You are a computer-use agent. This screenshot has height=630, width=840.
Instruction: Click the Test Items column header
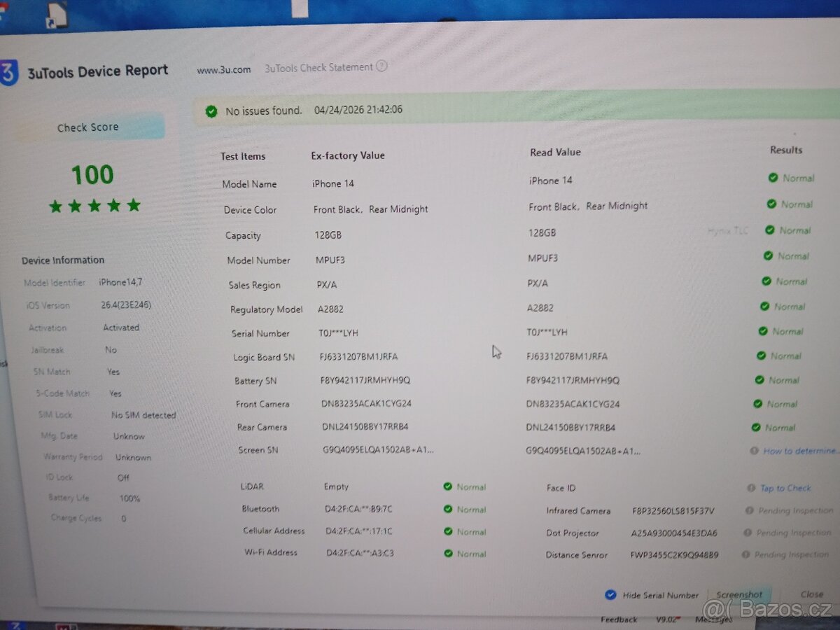pos(243,156)
